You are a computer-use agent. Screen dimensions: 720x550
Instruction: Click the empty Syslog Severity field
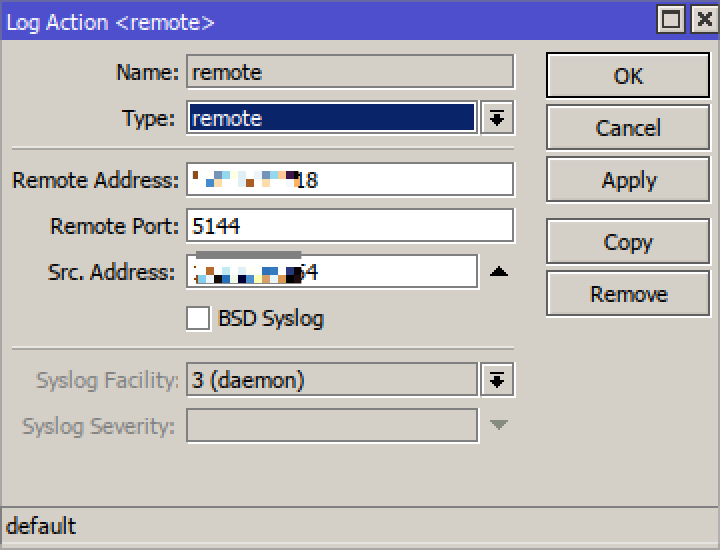coord(331,426)
